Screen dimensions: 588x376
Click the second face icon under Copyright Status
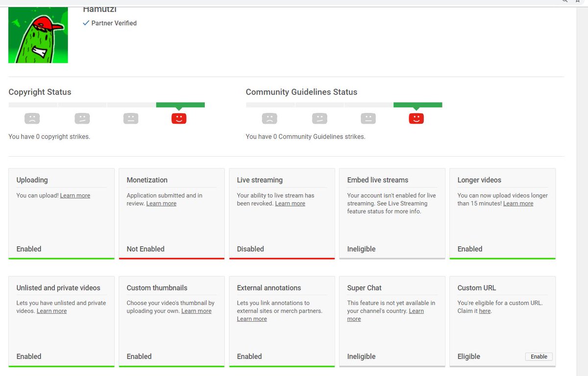pyautogui.click(x=82, y=118)
